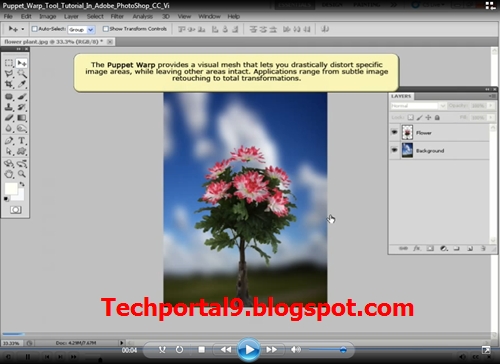Open the Image menu
500x364 pixels.
pyautogui.click(x=48, y=16)
